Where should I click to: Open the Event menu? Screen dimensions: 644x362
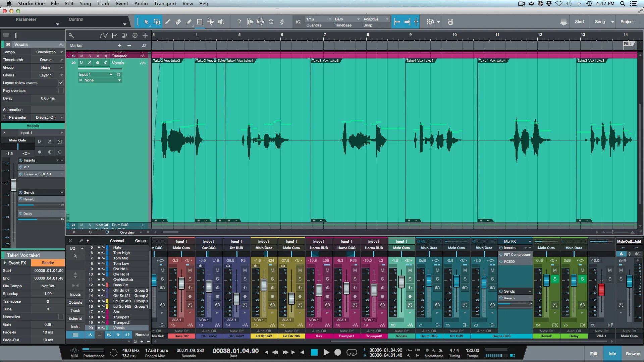(x=122, y=4)
